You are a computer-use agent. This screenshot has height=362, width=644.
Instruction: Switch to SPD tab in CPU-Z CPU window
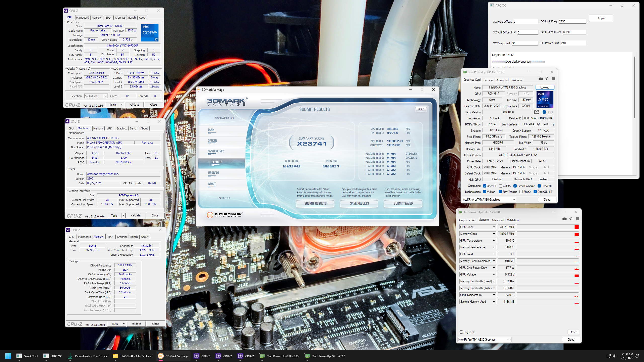coord(108,18)
